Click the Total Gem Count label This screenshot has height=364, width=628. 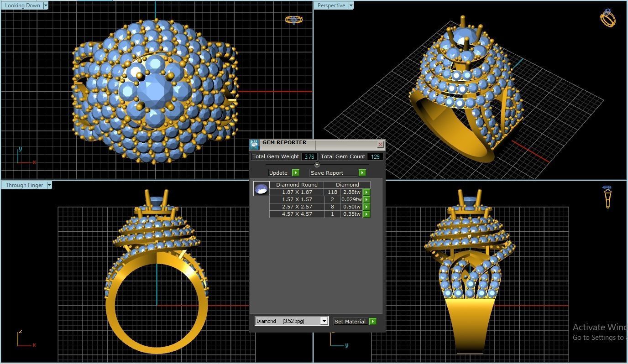tap(343, 156)
